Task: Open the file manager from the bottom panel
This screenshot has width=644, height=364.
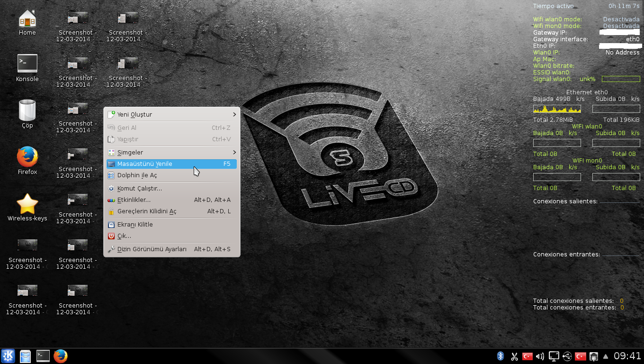Action: click(x=25, y=356)
